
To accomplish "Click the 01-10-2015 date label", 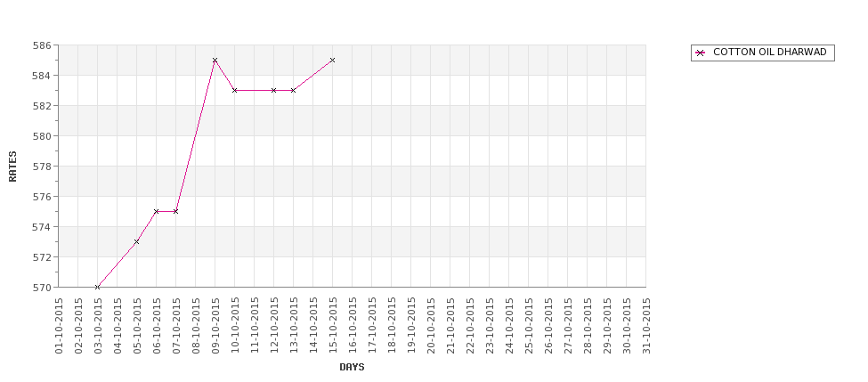I will (59, 326).
